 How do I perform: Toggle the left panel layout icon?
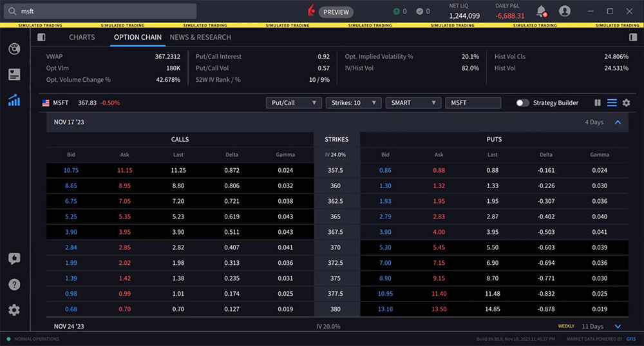pos(41,37)
